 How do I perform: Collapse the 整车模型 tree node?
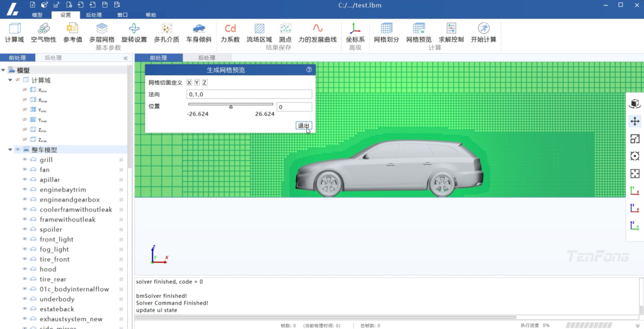(10, 150)
